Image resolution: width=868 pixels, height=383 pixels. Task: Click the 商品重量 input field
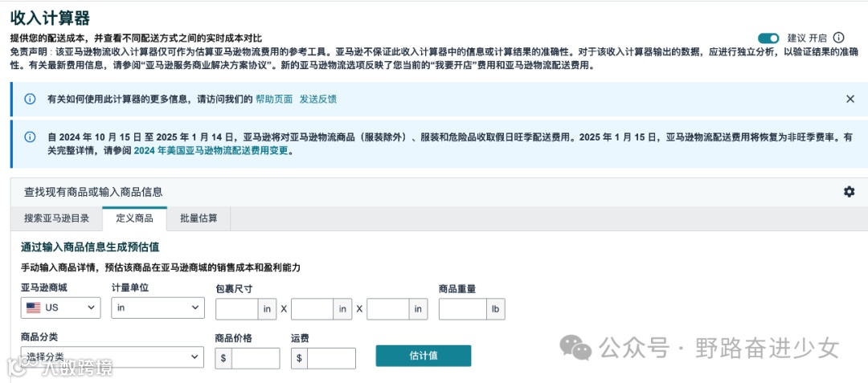(x=463, y=309)
